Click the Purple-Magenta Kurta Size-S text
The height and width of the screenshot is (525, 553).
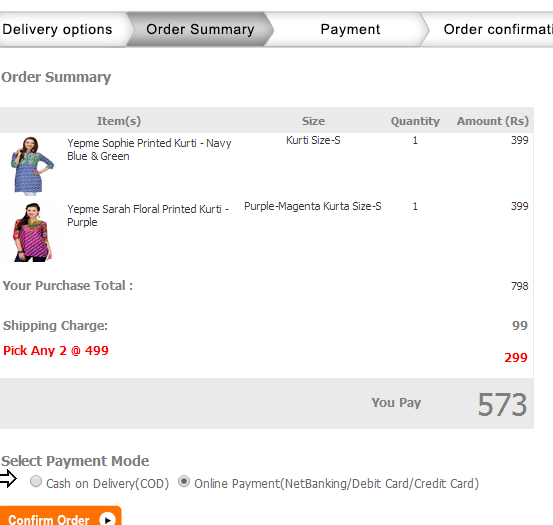pos(312,206)
